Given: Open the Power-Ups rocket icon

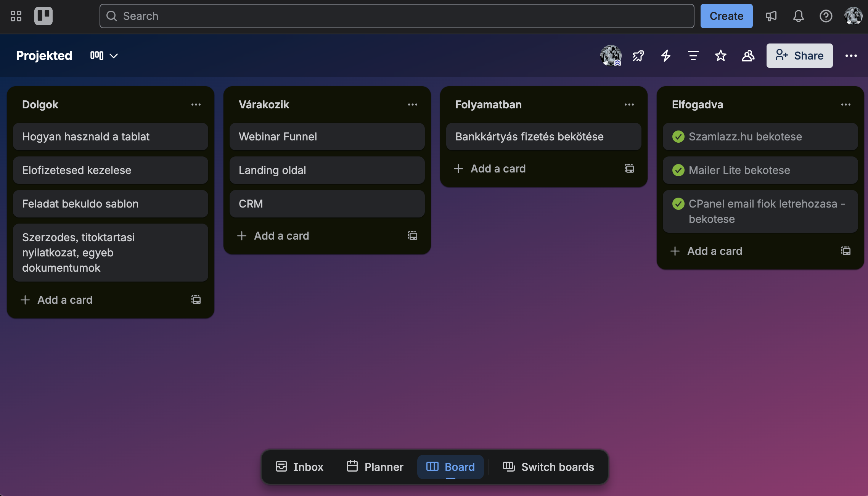Looking at the screenshot, I should 638,56.
